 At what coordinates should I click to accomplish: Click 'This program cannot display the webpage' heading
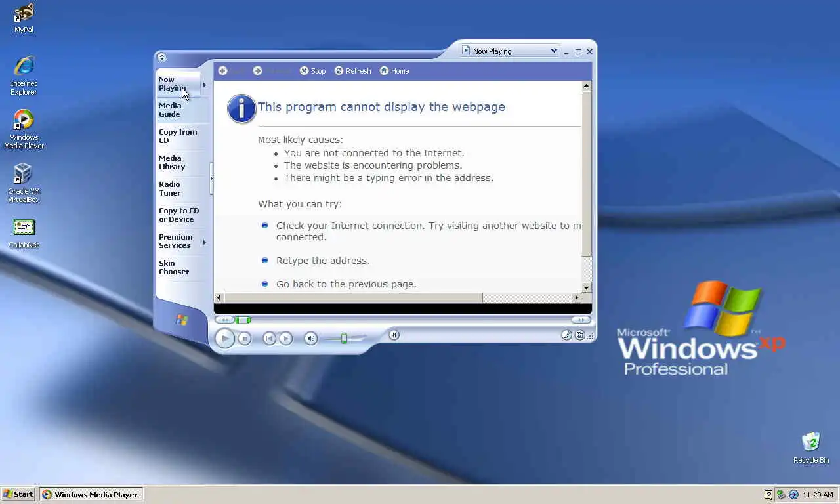[x=381, y=107]
